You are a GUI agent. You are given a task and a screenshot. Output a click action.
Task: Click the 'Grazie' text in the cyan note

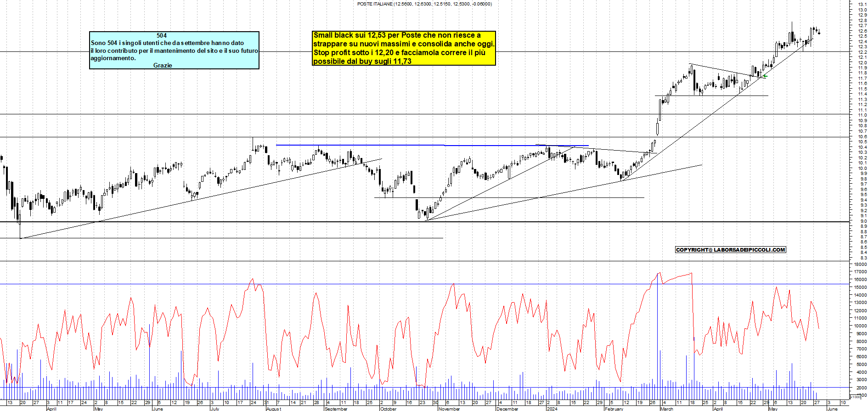point(163,65)
